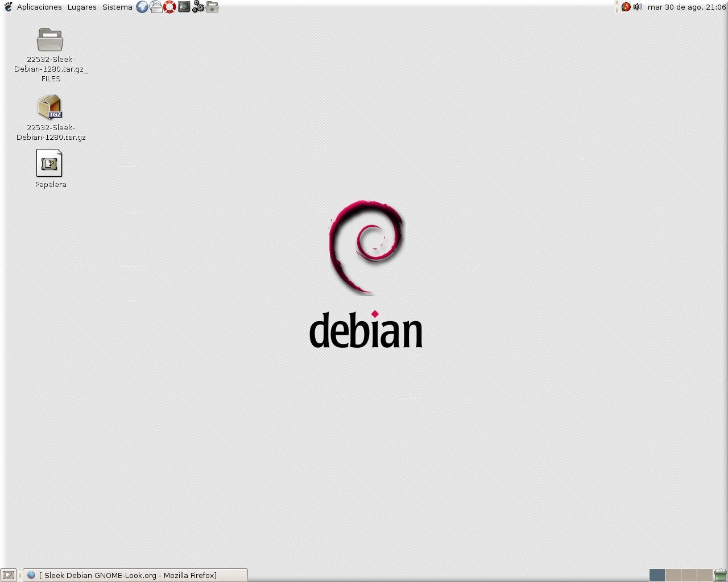Open the Lugares menu
728x582 pixels.
coord(82,7)
